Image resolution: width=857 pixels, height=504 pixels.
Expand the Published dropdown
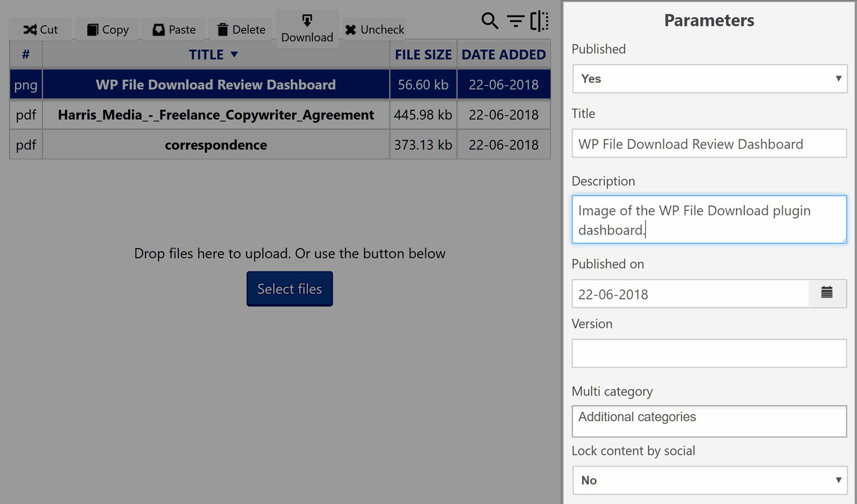click(709, 79)
